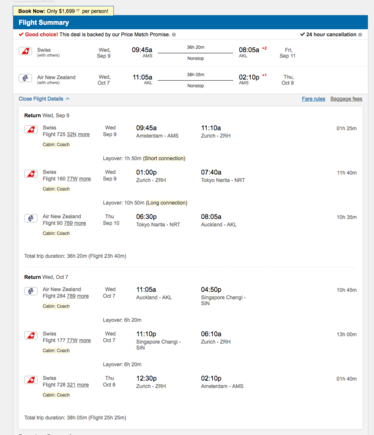
Task: Open more details for Flight 725
Action: 84,134
